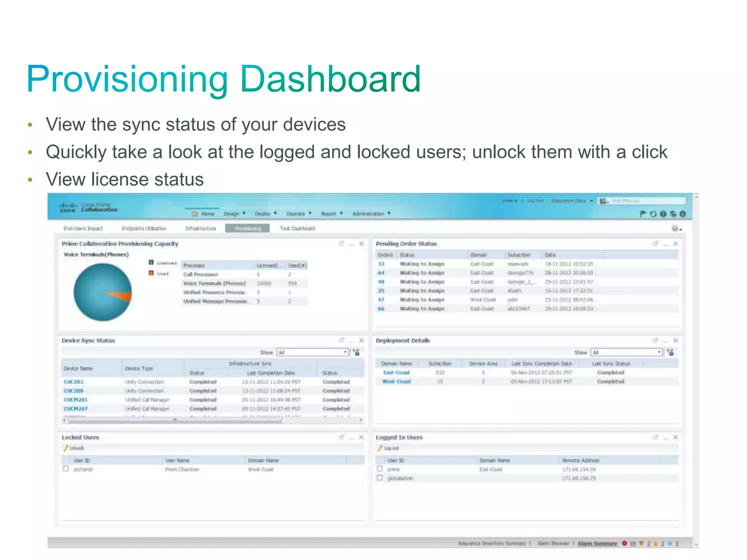Click the flag icon in header
The image size is (747, 560).
coord(643,214)
